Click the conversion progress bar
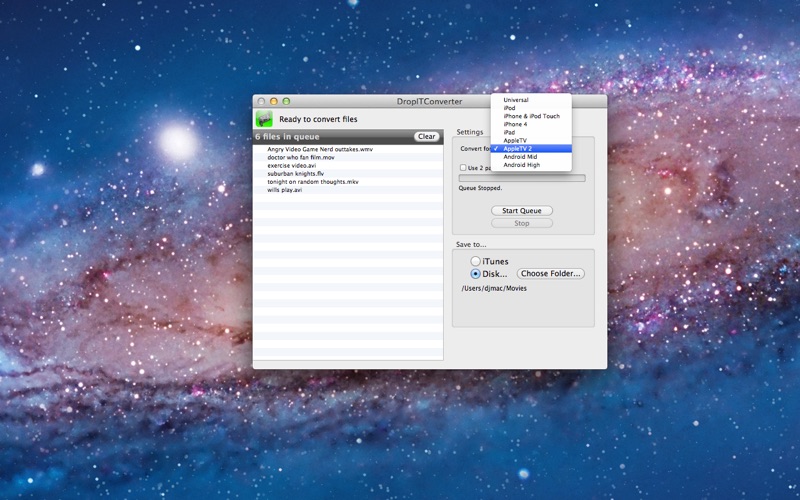The image size is (800, 500). (522, 179)
